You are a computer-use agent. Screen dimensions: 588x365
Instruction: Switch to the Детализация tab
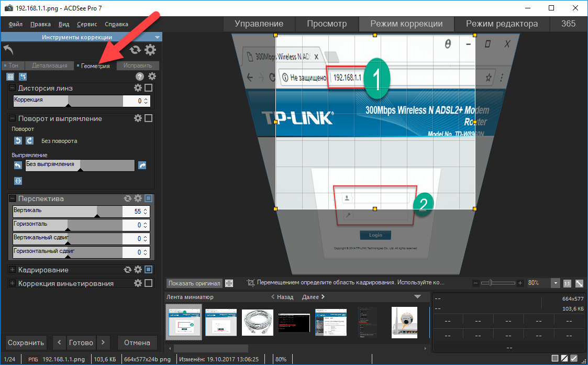click(50, 65)
